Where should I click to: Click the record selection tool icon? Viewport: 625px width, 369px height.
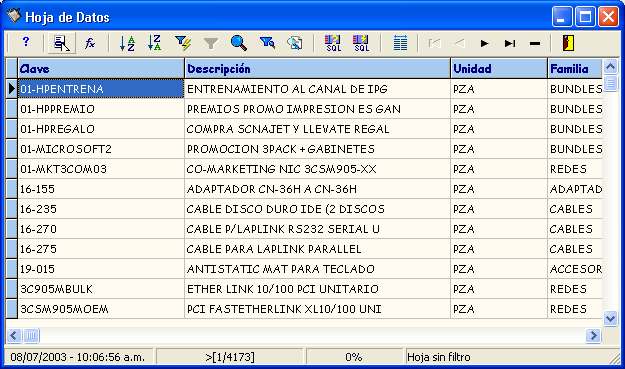pos(61,43)
